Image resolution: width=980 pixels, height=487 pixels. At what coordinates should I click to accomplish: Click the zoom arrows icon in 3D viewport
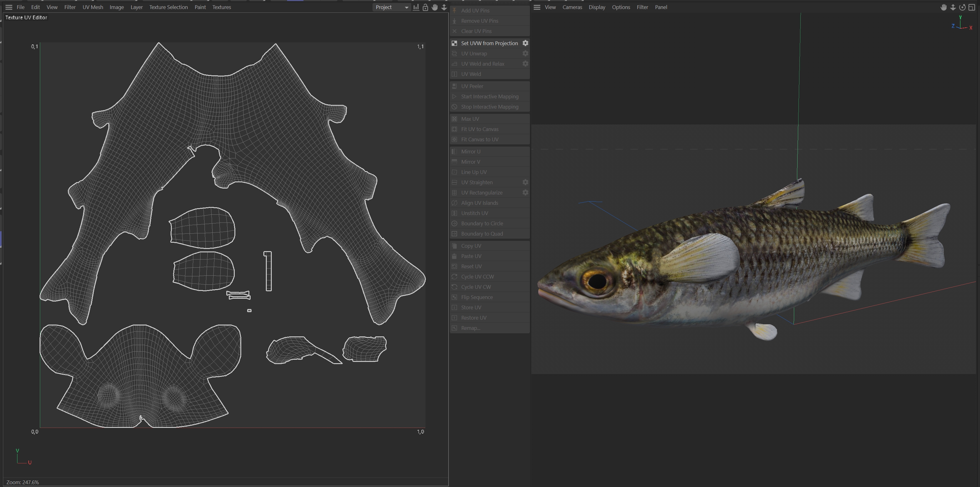953,7
